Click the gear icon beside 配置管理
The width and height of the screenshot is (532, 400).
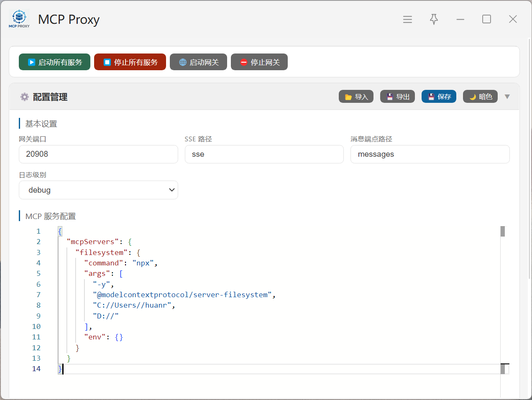point(25,97)
